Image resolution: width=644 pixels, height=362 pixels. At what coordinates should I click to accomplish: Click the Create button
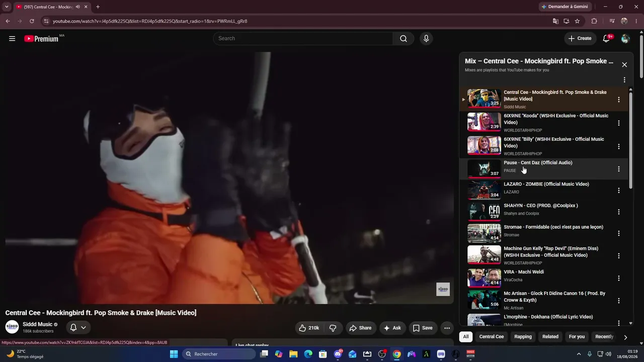point(580,39)
